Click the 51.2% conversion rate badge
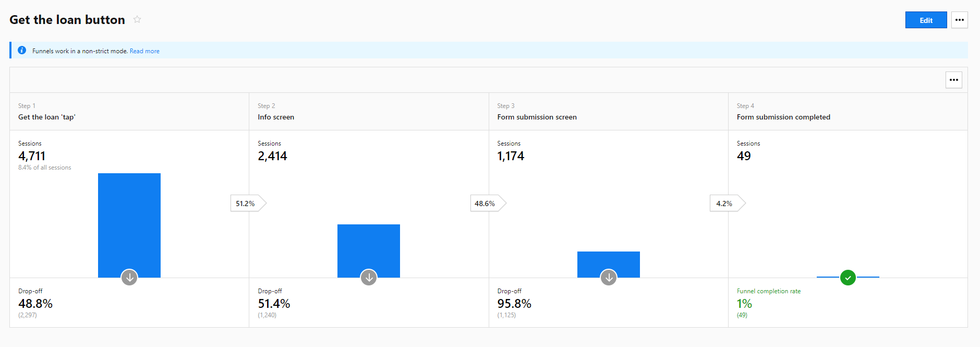Viewport: 980px width, 347px height. tap(246, 204)
